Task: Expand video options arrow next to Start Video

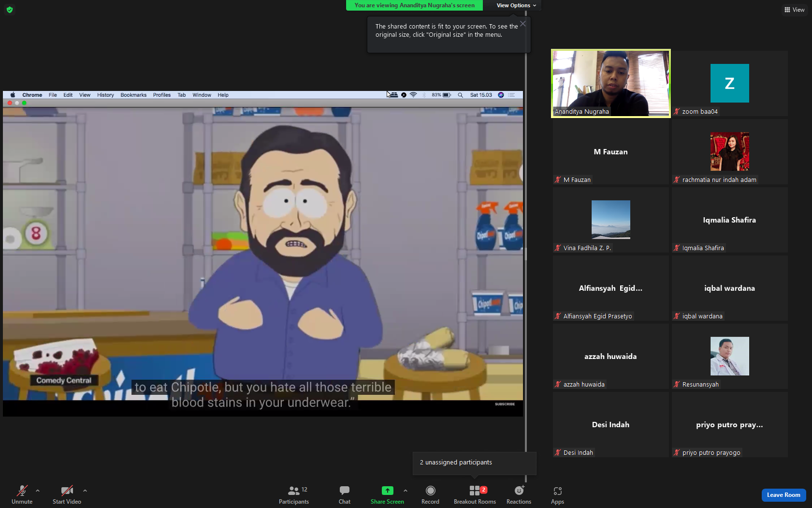Action: 85,491
